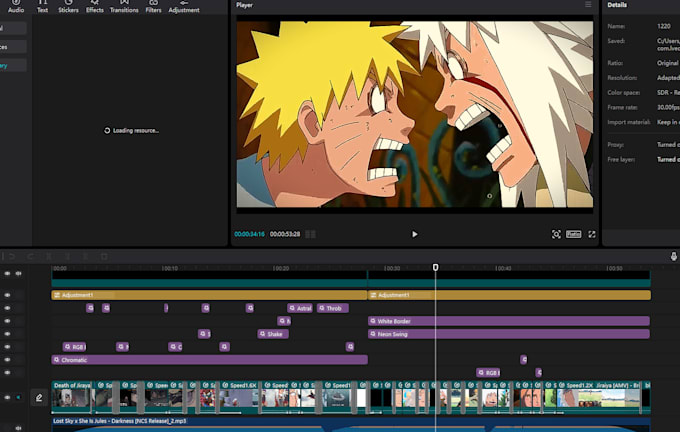The image size is (680, 432).
Task: Hide the main video track with eye icon
Action: pos(7,397)
